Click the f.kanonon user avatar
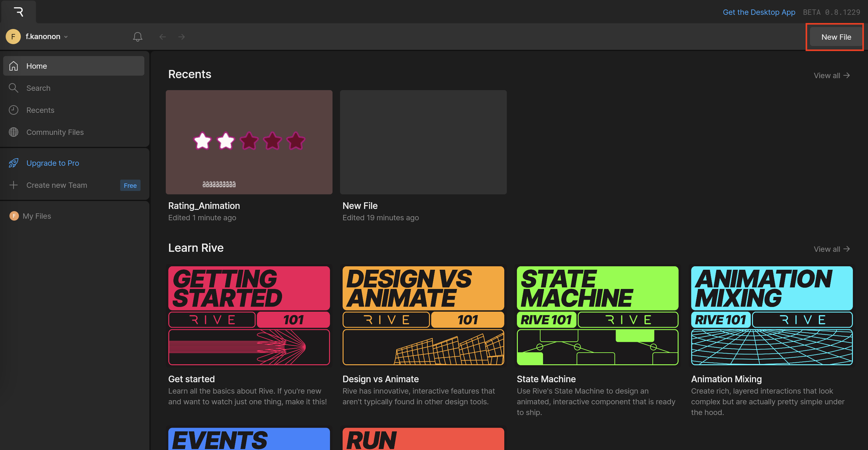The height and width of the screenshot is (450, 868). pos(13,37)
